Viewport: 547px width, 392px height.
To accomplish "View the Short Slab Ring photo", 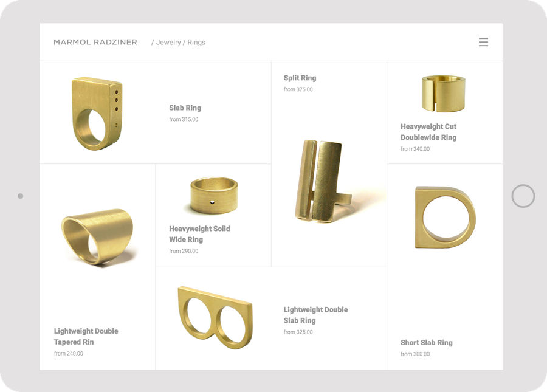I will (445, 218).
